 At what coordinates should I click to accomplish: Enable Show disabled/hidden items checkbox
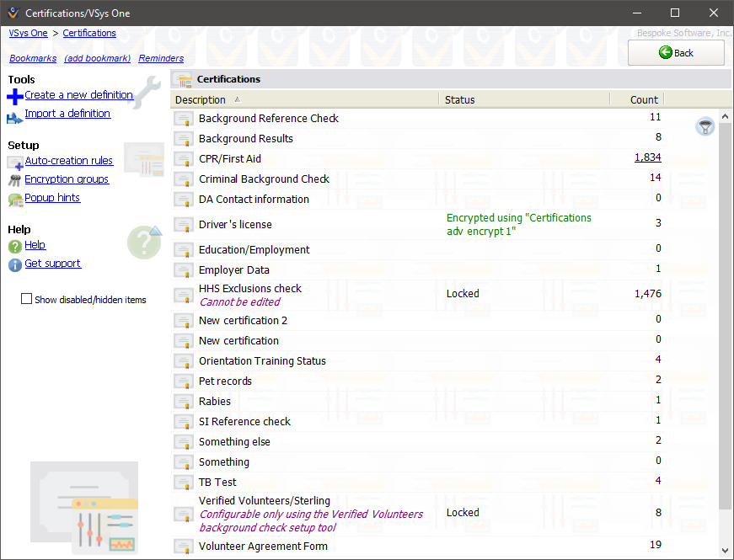(x=26, y=299)
